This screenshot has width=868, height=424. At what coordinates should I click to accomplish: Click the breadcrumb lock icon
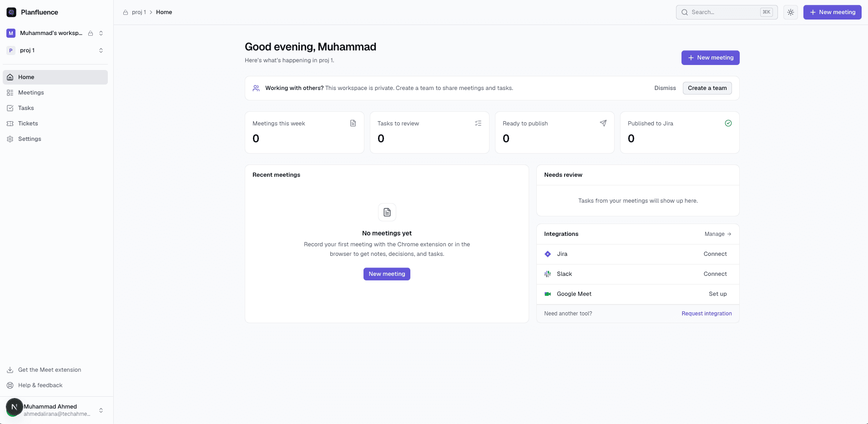(126, 12)
